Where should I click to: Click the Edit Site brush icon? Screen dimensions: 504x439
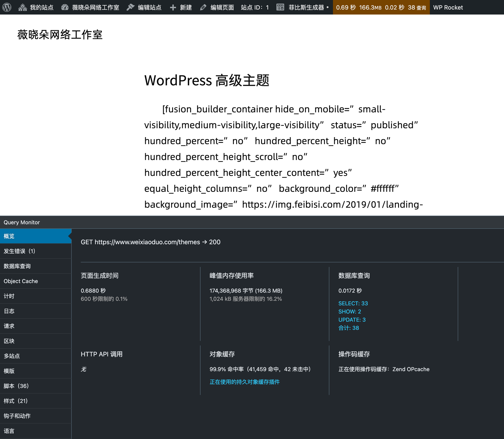click(x=130, y=7)
